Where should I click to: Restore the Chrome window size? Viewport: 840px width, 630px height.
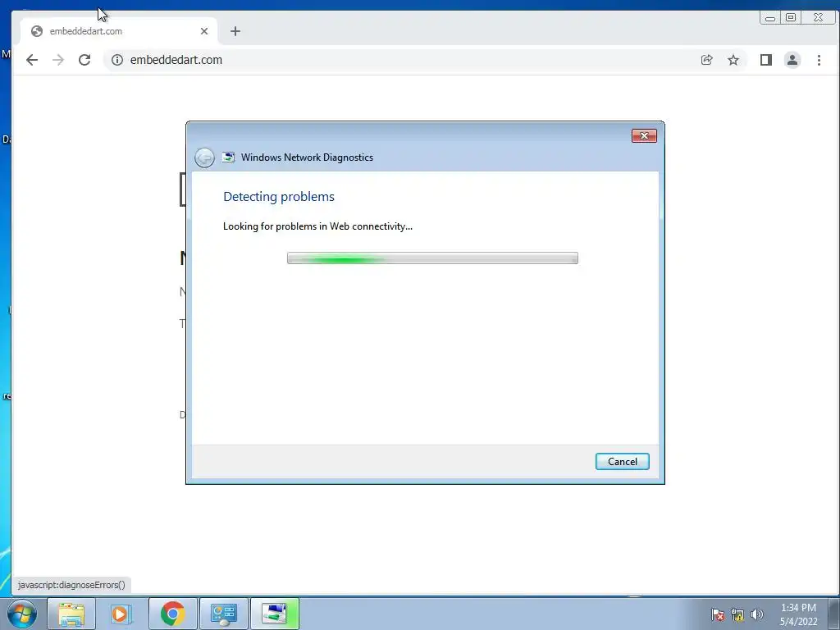(x=791, y=18)
